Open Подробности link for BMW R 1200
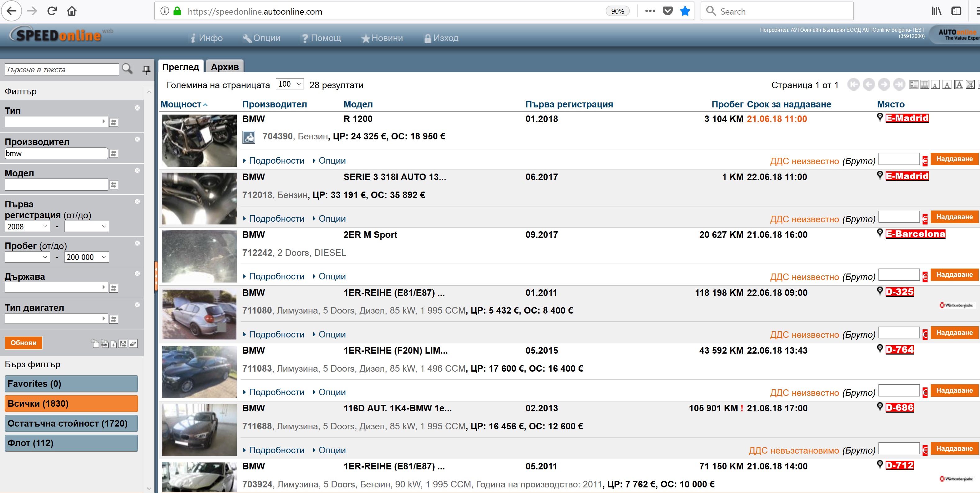Screen dimensions: 980x493 (276, 161)
